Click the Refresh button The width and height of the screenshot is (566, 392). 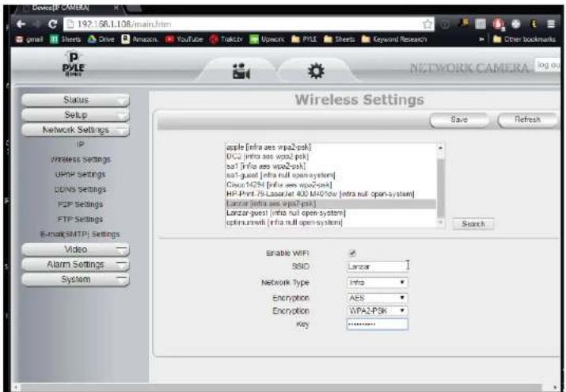click(x=527, y=120)
